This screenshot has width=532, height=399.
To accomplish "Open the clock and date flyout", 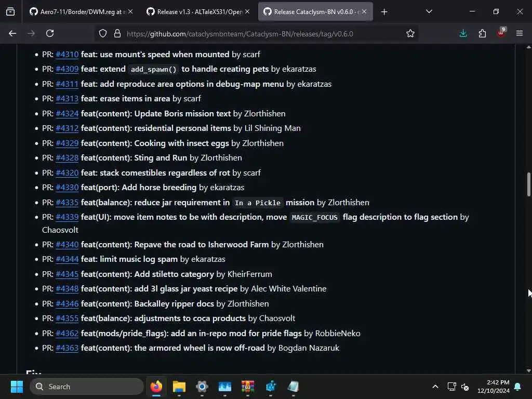I will (494, 387).
